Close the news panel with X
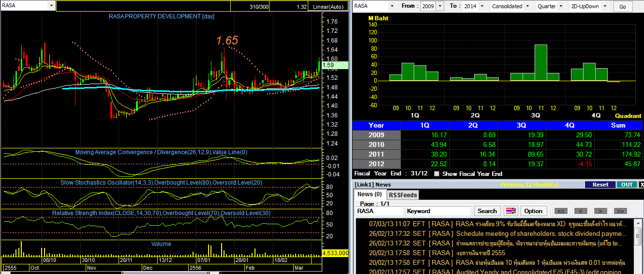This screenshot has width=644, height=274. (642, 185)
